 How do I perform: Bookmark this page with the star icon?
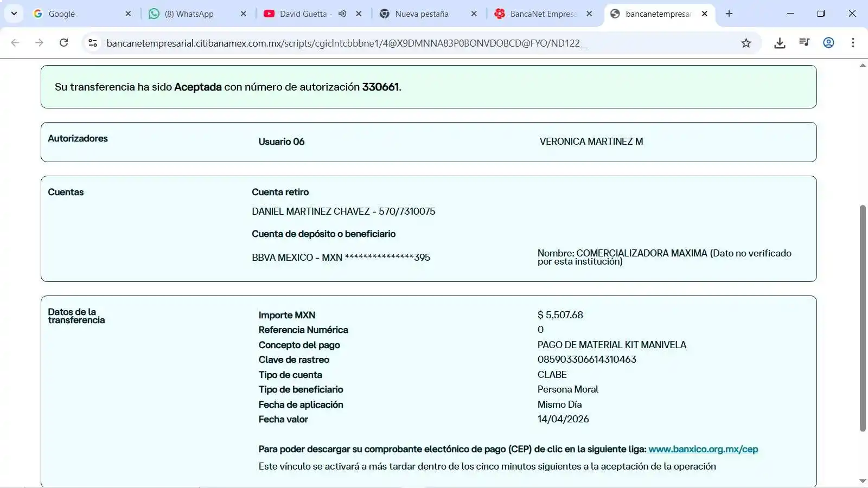746,43
